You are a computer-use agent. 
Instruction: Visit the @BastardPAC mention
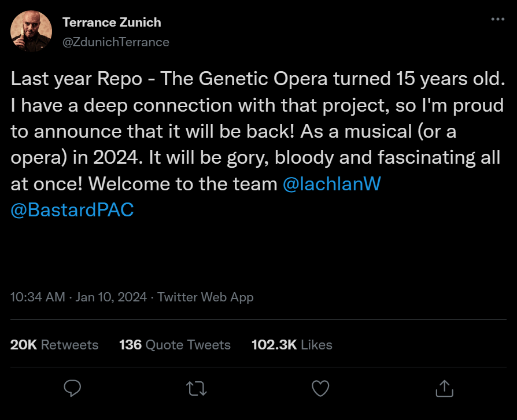point(72,209)
